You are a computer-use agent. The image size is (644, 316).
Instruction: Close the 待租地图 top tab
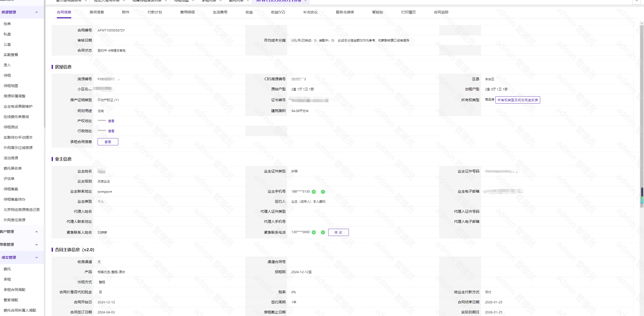click(x=193, y=1)
